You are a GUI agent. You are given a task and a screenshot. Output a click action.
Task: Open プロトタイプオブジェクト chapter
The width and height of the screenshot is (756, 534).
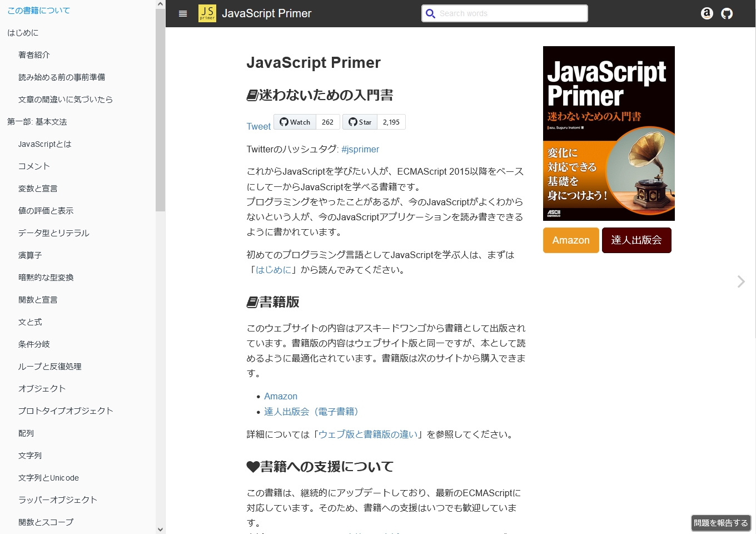coord(66,411)
